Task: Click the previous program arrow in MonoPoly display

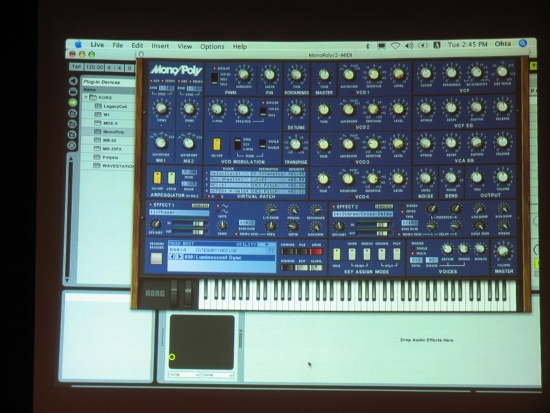Action: coord(172,257)
